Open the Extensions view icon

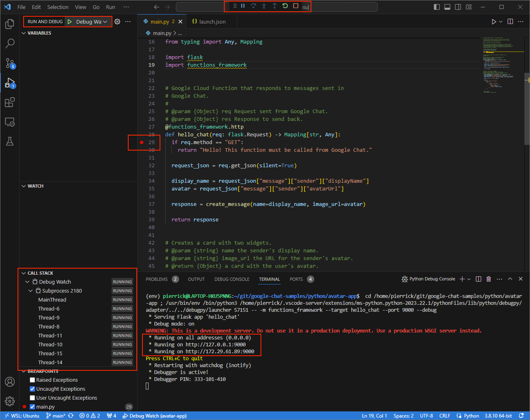(10, 102)
